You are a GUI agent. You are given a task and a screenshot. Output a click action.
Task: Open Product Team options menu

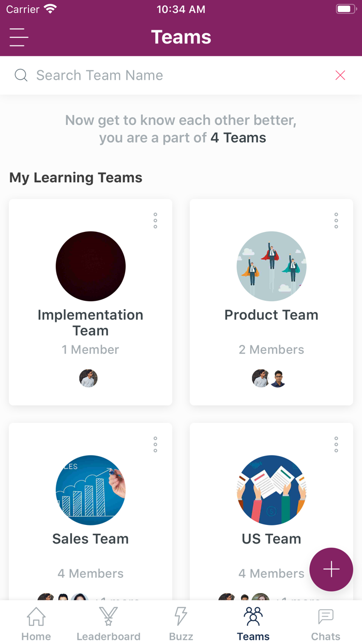(336, 221)
